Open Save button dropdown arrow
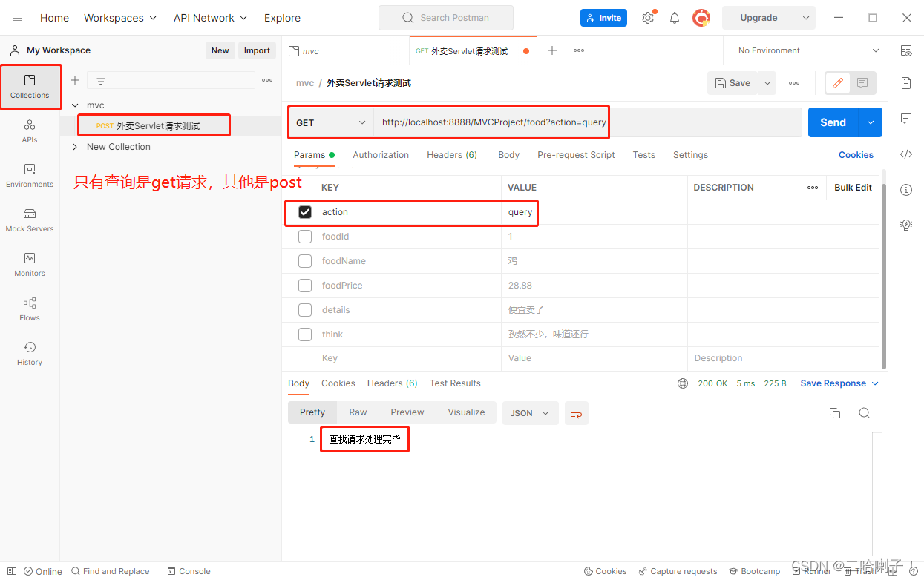This screenshot has height=580, width=924. (767, 83)
